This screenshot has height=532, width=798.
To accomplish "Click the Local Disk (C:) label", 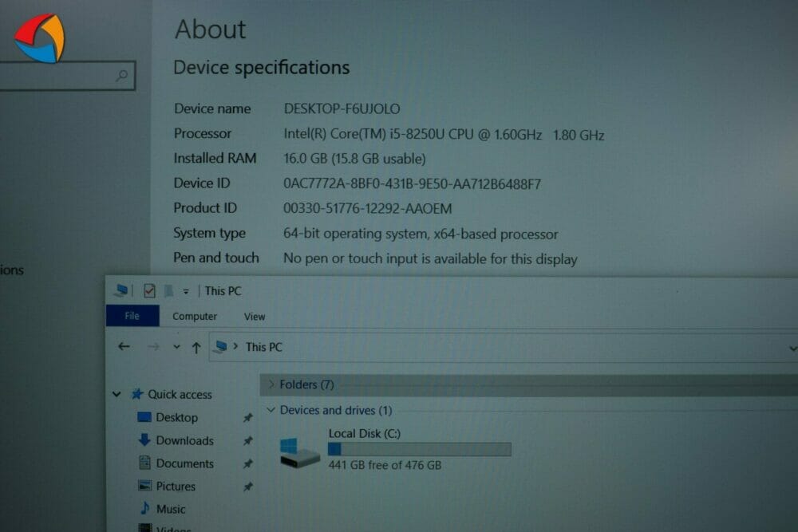I will (365, 433).
